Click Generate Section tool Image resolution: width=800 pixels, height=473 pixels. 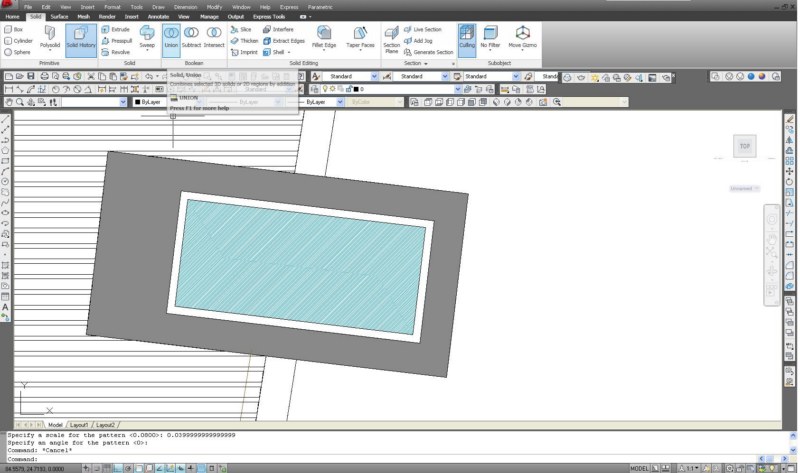(429, 52)
